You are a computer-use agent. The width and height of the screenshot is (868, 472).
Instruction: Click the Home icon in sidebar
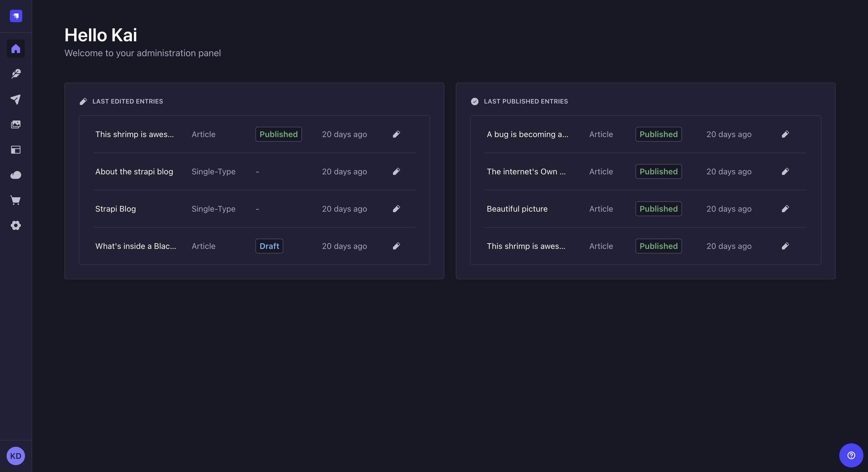[16, 49]
